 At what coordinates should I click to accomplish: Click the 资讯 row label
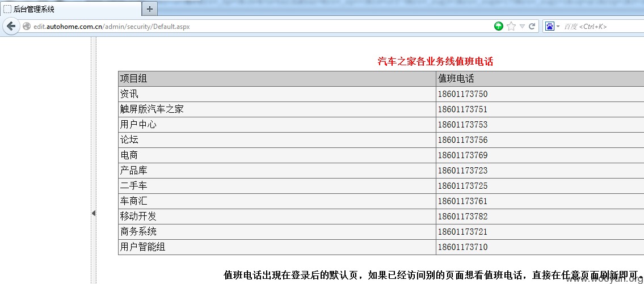coord(129,94)
